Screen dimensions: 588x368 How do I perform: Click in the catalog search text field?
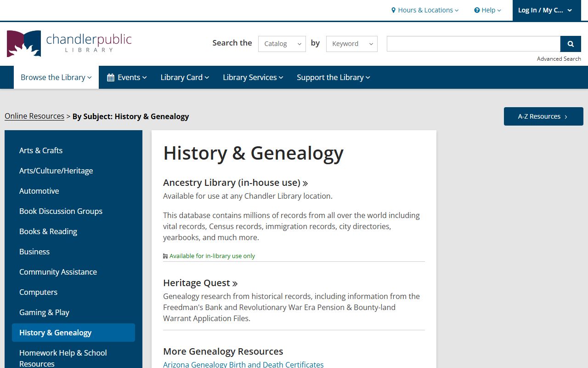click(x=474, y=44)
